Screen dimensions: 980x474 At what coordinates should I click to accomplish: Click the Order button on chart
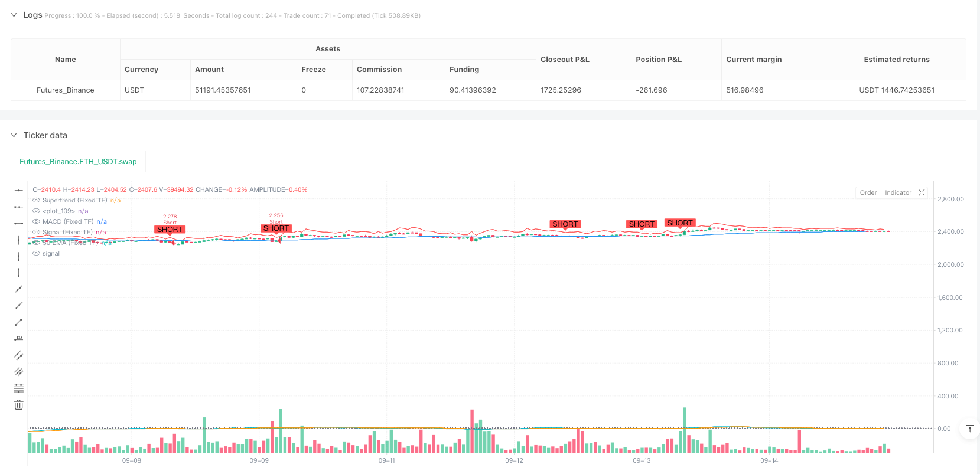tap(868, 193)
